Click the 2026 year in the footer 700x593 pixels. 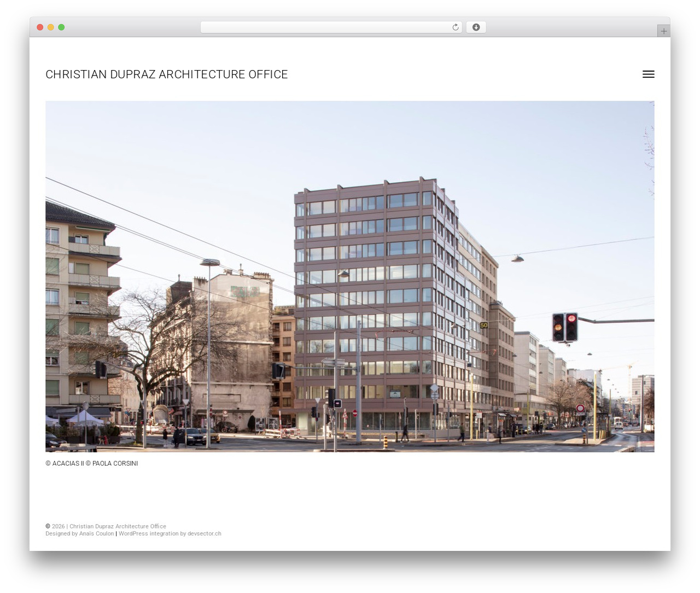click(x=58, y=526)
